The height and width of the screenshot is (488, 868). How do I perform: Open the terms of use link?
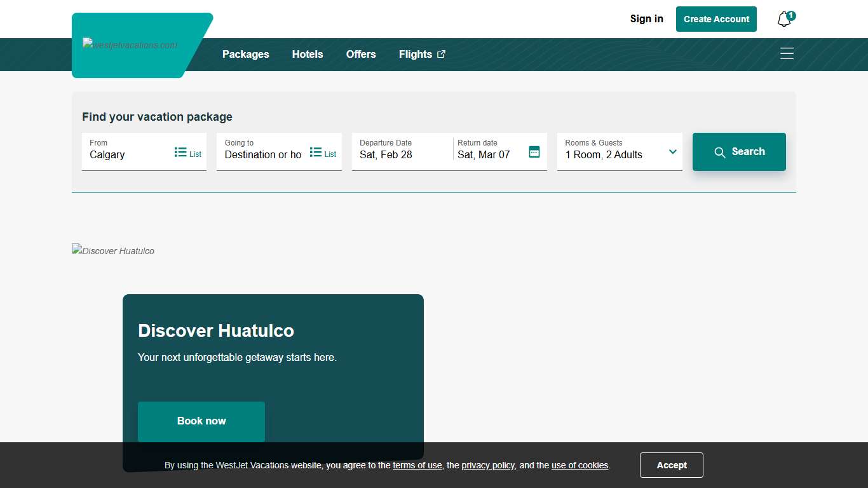[x=417, y=464]
